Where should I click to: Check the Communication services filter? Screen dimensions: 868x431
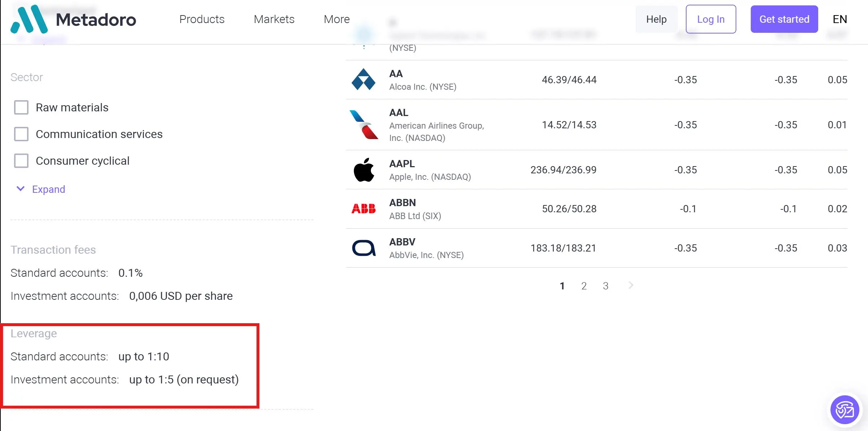coord(21,134)
